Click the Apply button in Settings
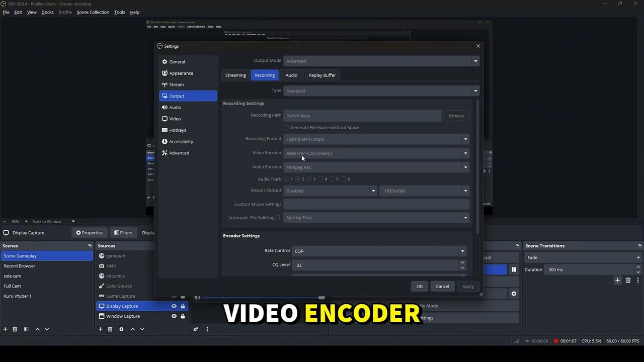The width and height of the screenshot is (644, 362). pos(468,287)
